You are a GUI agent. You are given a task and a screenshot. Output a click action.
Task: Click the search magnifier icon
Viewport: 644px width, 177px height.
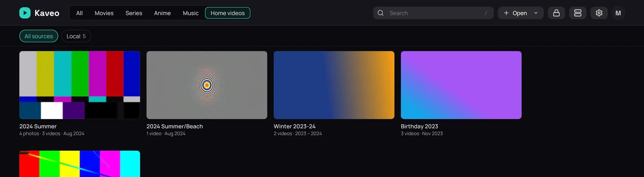[x=380, y=13]
